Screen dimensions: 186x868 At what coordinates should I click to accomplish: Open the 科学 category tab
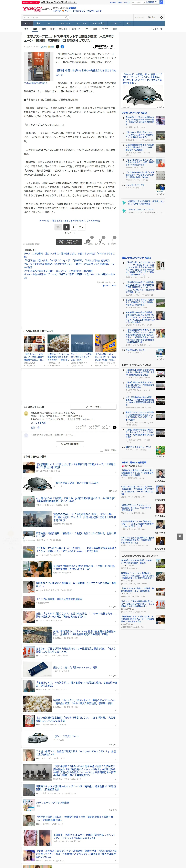point(95,29)
